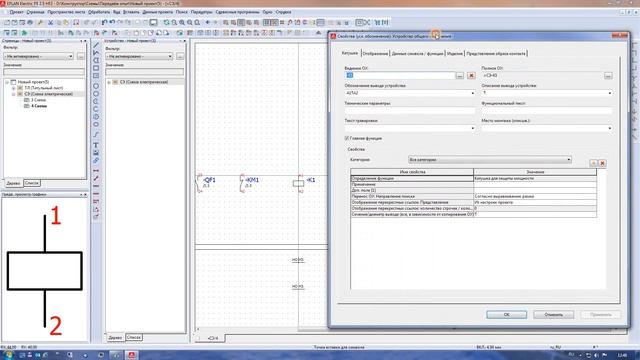Select the Line drawing tool
Viewport: 640px width, 360px height.
[96, 45]
